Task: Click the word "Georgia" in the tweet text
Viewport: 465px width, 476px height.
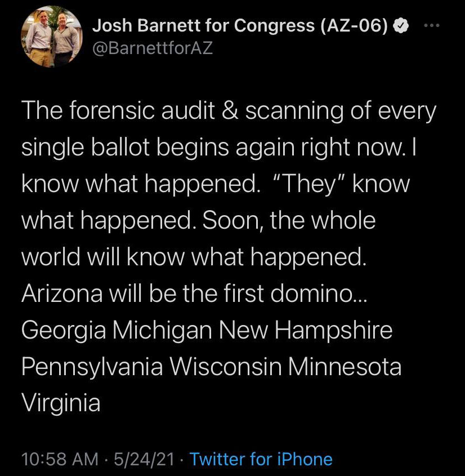Action: pos(63,331)
